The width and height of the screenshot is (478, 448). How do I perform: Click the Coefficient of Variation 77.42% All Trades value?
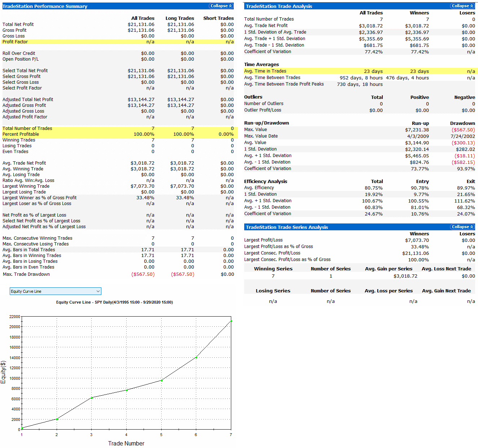pyautogui.click(x=374, y=52)
